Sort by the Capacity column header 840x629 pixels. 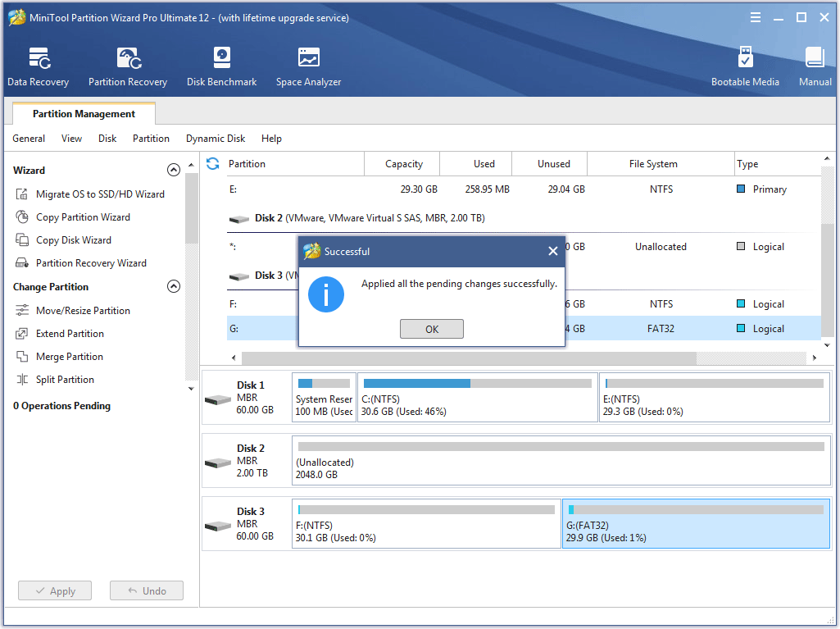click(402, 163)
